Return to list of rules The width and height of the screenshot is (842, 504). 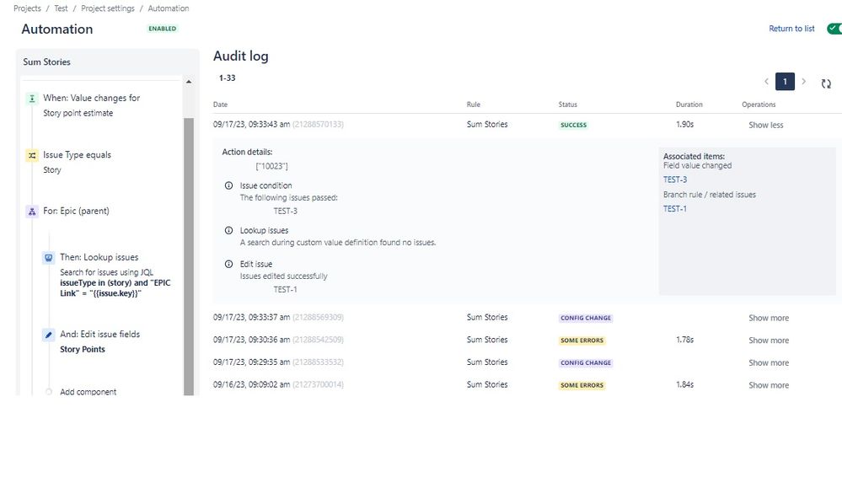click(791, 29)
